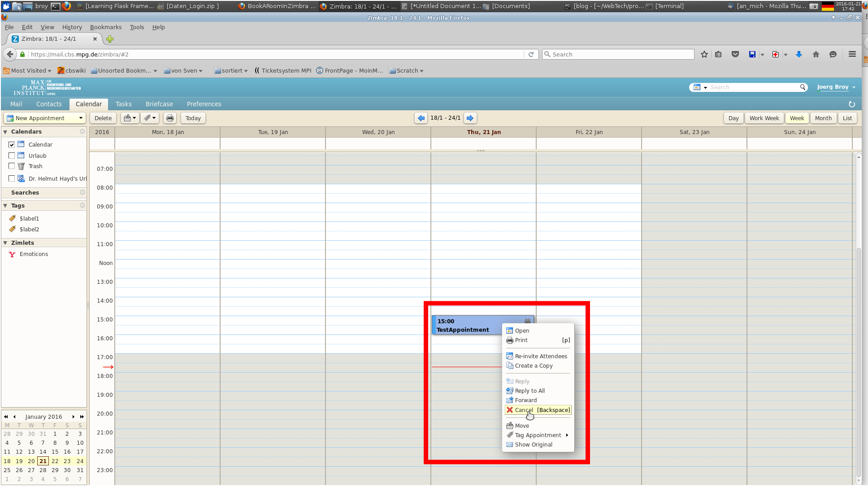
Task: Expand the New Appointment dropdown arrow
Action: (81, 117)
